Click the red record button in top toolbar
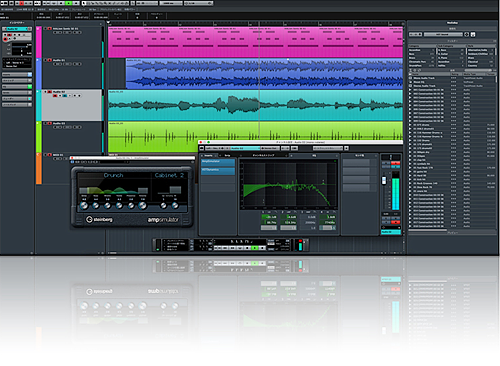The height and width of the screenshot is (366, 500). [x=21, y=3]
